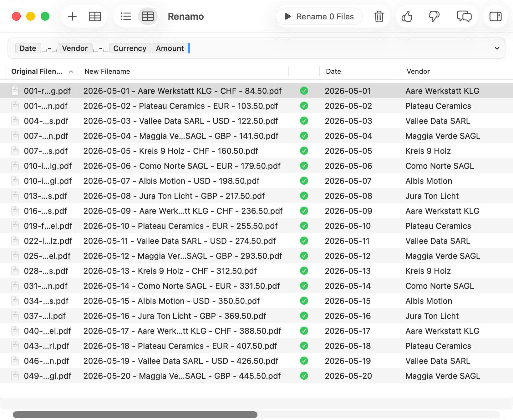Give thumbs up feedback
Image resolution: width=513 pixels, height=420 pixels.
(407, 16)
